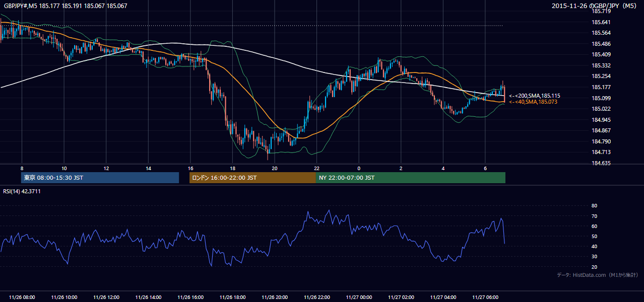Screen dimensions: 644x302
Task: Click price axis label 184.945
Action: point(601,120)
